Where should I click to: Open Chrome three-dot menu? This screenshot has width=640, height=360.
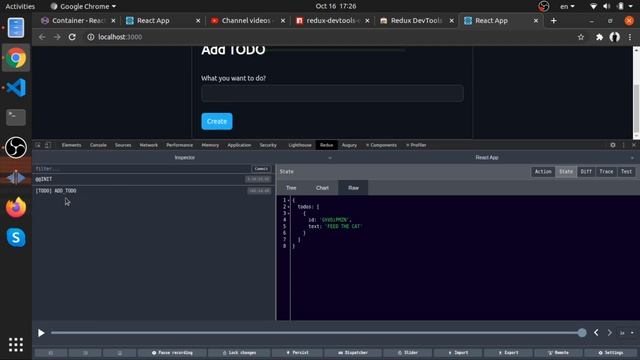[630, 37]
